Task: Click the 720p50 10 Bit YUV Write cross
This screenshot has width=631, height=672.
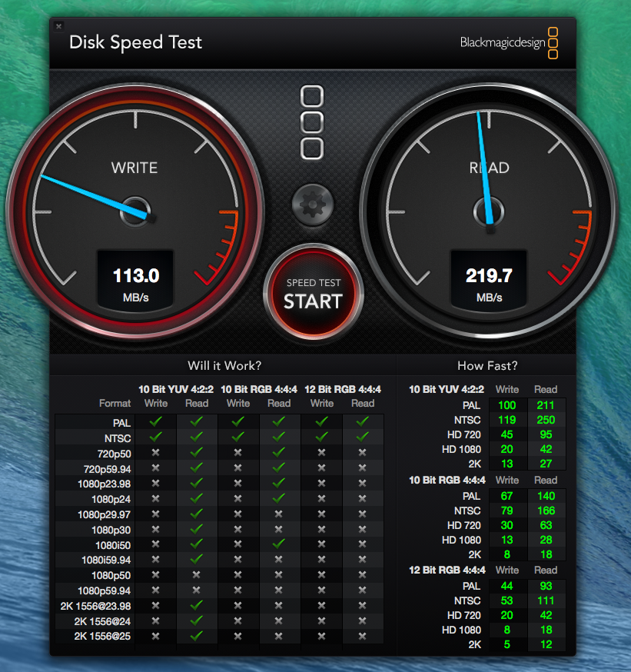Action: pos(155,453)
